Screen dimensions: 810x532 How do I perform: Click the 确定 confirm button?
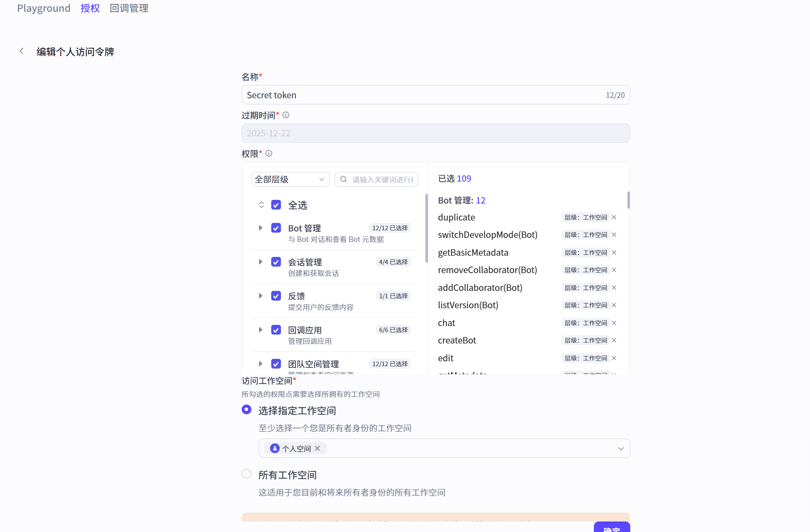tap(612, 527)
